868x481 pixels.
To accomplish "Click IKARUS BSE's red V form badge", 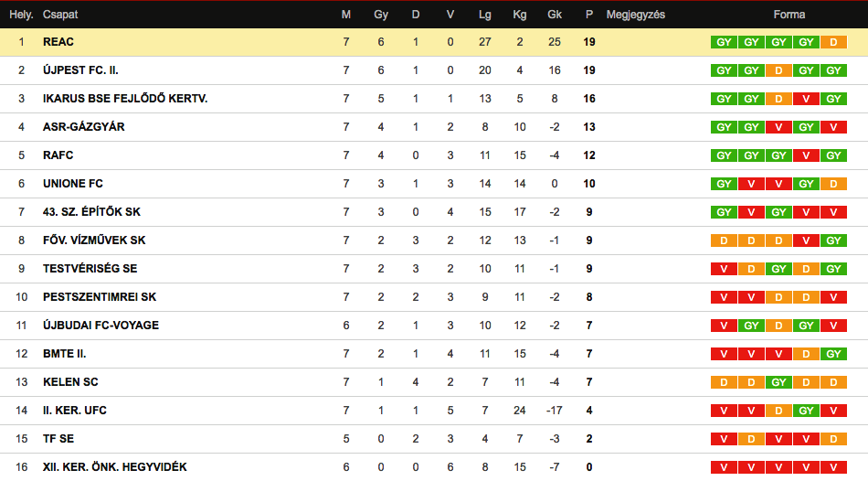I will tap(806, 99).
